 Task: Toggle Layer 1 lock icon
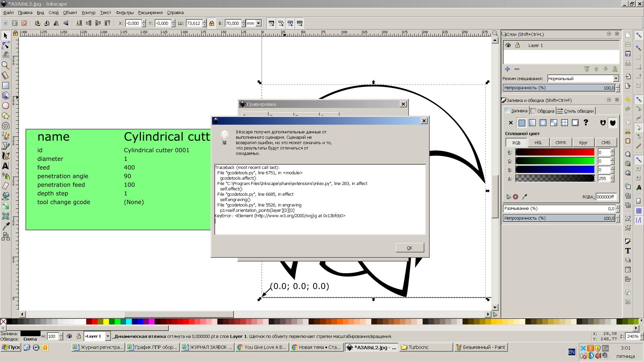(518, 45)
